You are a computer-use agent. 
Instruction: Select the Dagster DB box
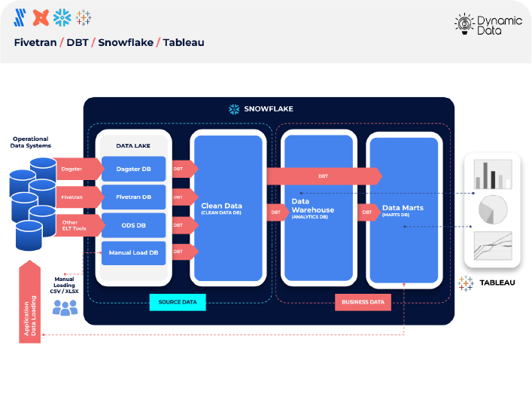(x=133, y=170)
